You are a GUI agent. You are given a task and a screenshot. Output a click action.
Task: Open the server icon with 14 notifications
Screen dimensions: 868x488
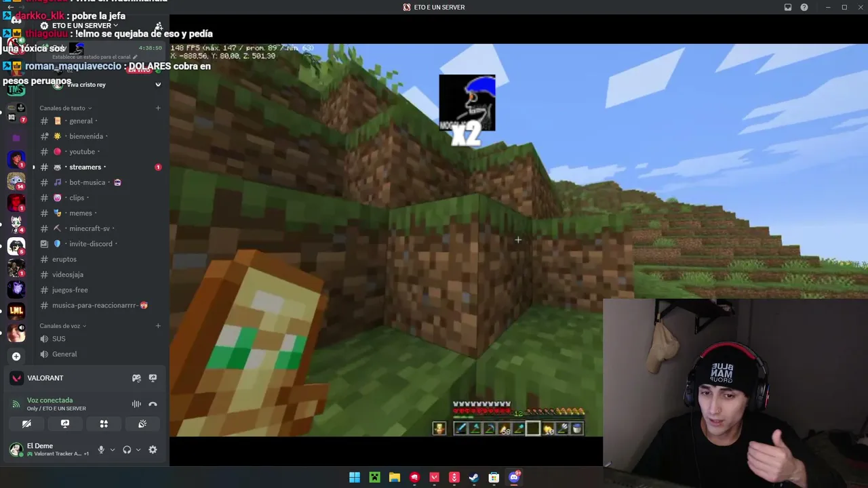(16, 181)
